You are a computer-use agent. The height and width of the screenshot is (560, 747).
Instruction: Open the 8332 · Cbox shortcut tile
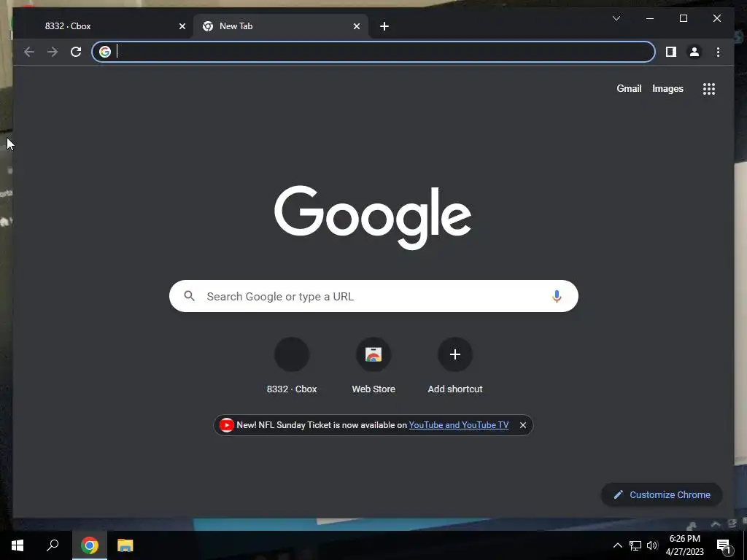(292, 366)
